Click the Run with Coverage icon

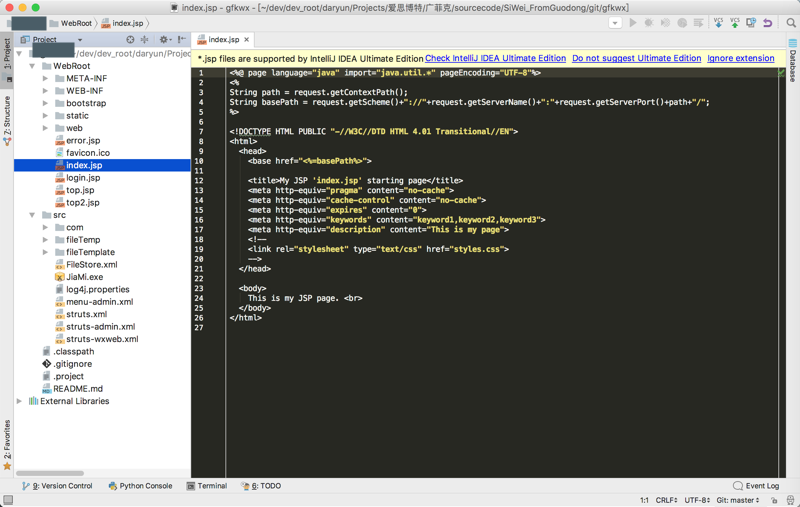coord(665,23)
